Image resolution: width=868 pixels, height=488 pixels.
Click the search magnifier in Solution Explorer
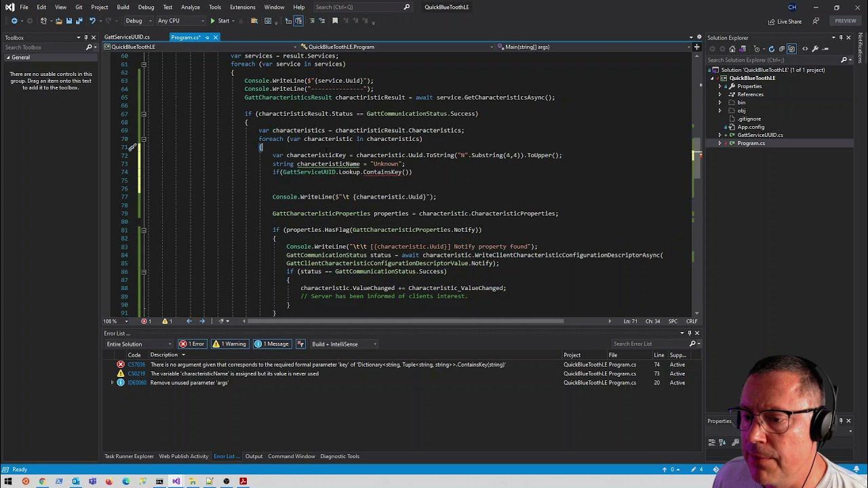pos(844,60)
